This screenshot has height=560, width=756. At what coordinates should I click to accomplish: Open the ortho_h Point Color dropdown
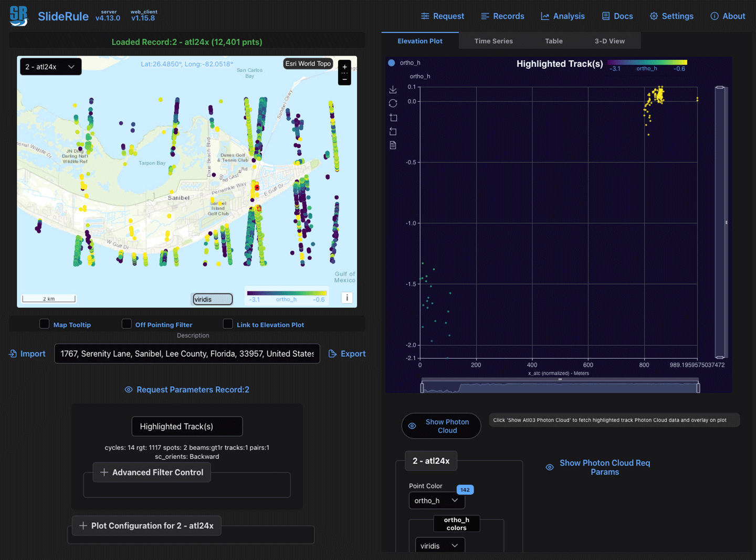(x=436, y=501)
